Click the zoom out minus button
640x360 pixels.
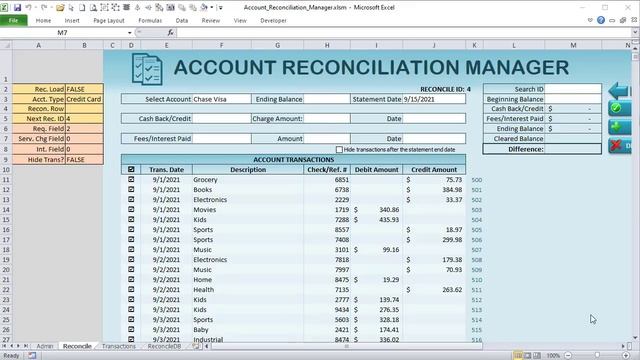pos(568,356)
